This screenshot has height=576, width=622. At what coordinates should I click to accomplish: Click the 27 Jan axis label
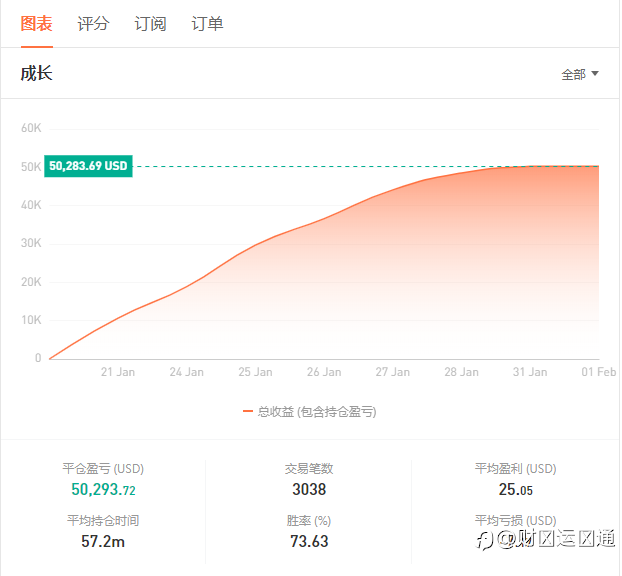pyautogui.click(x=393, y=372)
